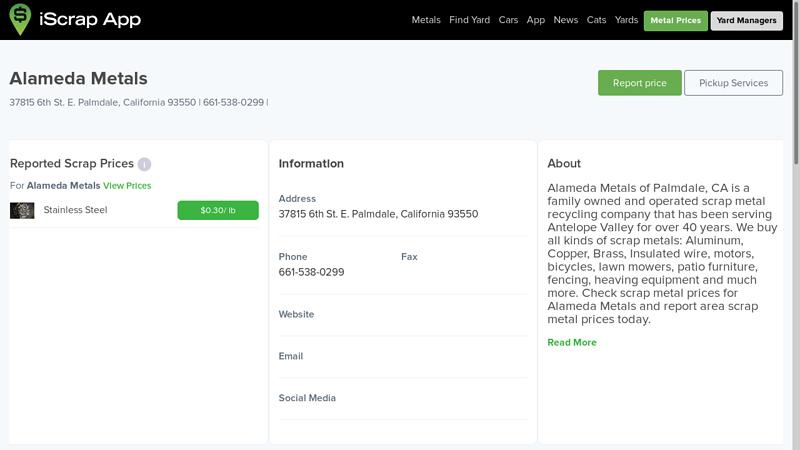Select App in the top navigation
Image resolution: width=800 pixels, height=450 pixels.
pyautogui.click(x=536, y=20)
